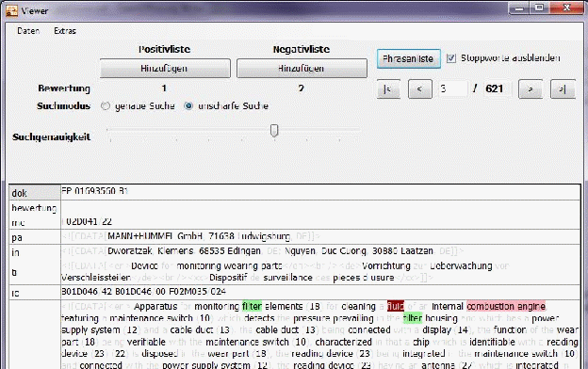Screen dimensions: 588x369
Task: Go to the first record
Action: point(388,88)
